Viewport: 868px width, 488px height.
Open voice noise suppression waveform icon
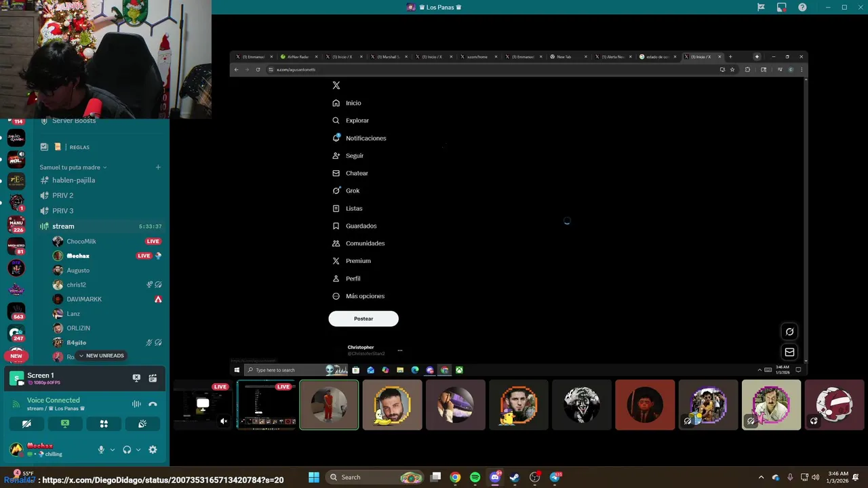coord(136,404)
